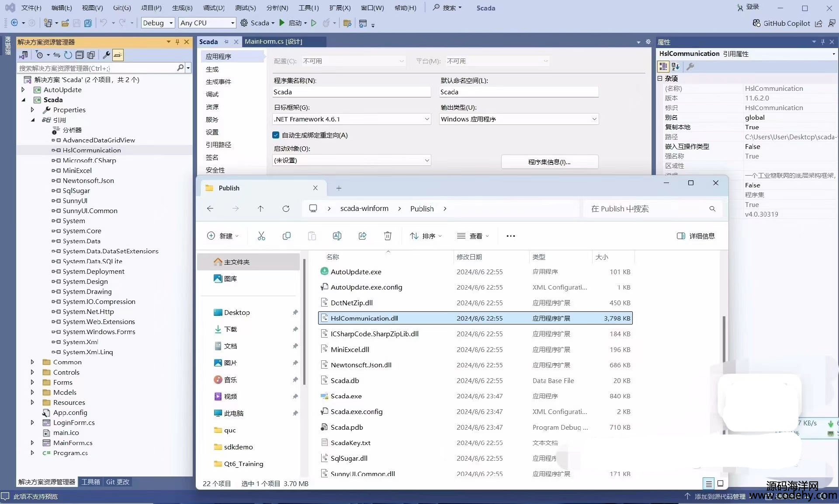Click the View (查看) button in Explorer
The image size is (839, 504).
click(x=473, y=236)
